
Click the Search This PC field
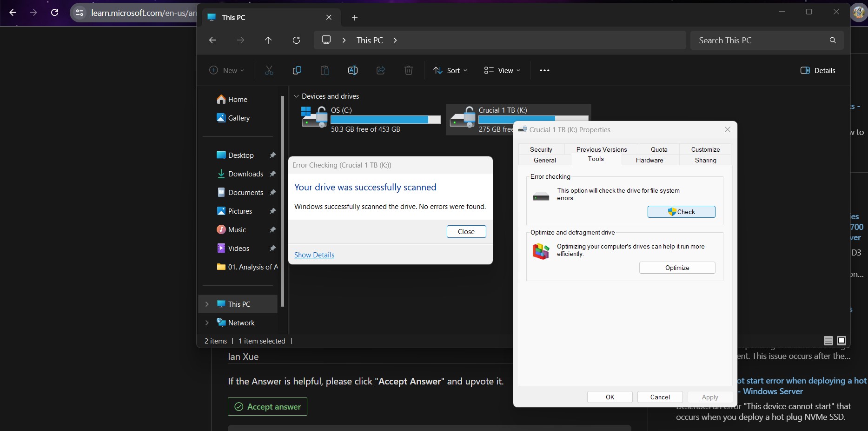[767, 40]
